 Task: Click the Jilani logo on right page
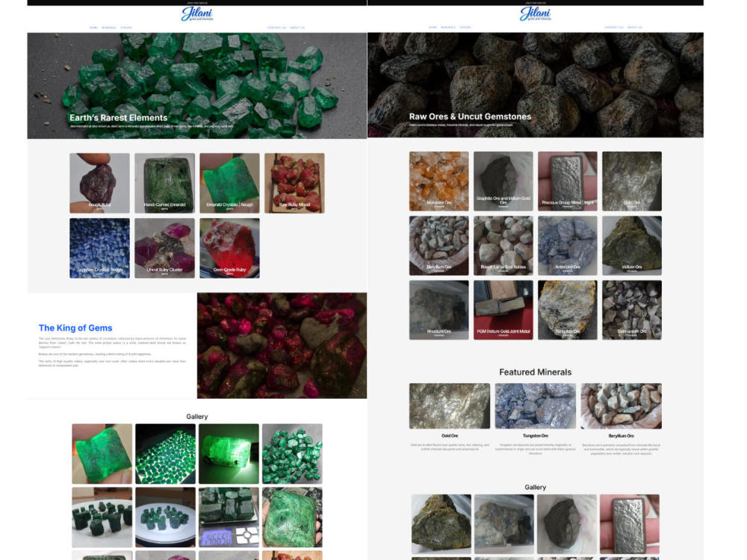click(x=535, y=13)
